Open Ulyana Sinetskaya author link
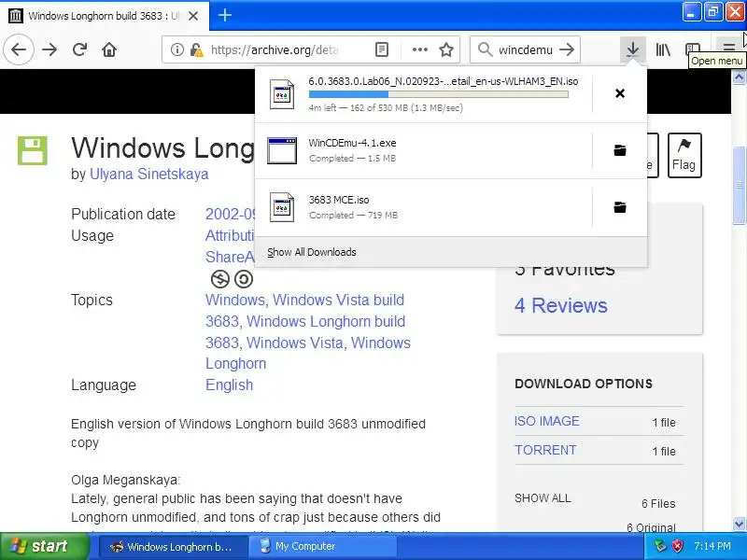This screenshot has width=747, height=560. (149, 174)
